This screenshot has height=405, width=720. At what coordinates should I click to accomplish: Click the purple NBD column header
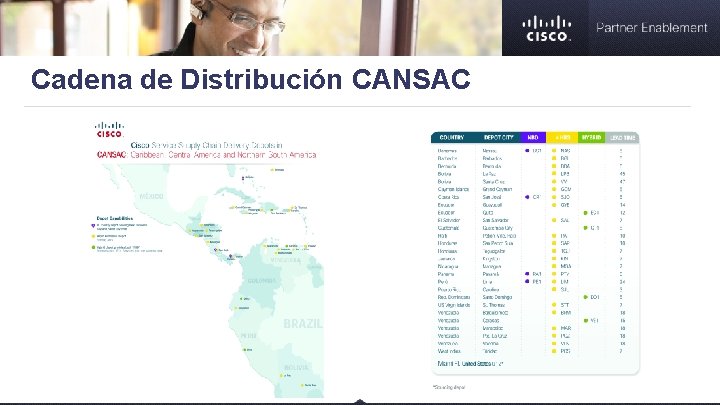[533, 138]
